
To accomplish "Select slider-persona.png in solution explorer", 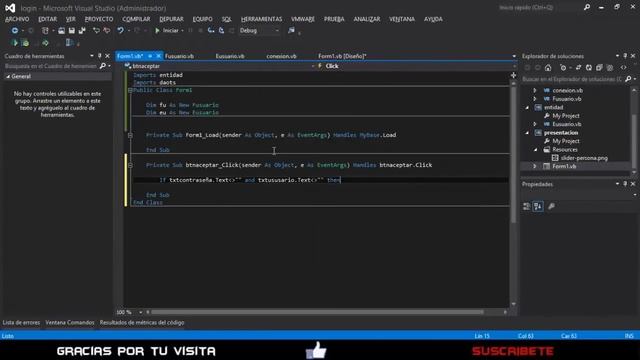I will (x=584, y=158).
